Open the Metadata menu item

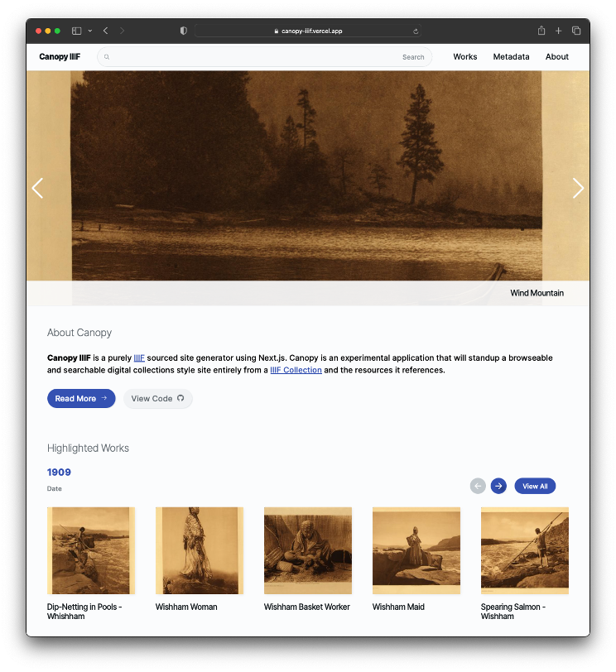click(511, 56)
